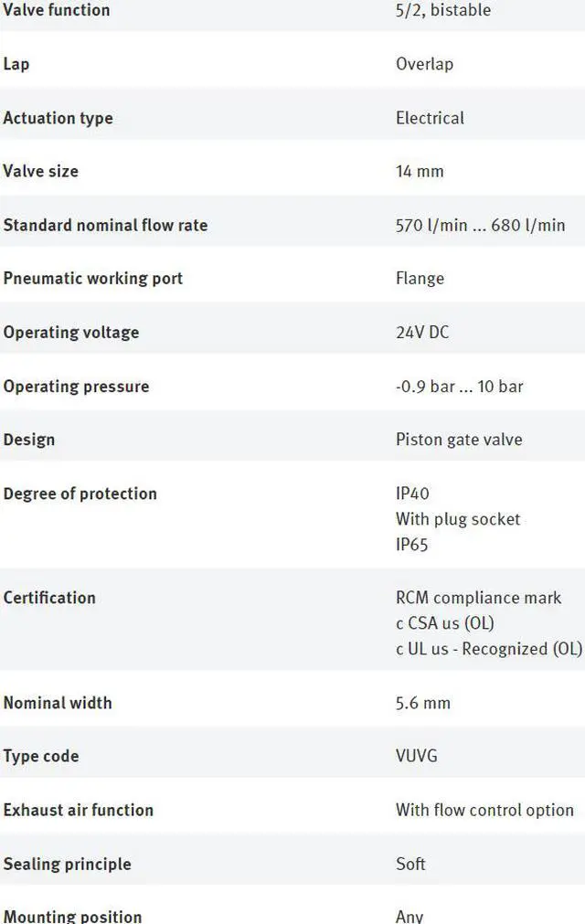585x924 pixels.
Task: Click the "RCM compliance mark" certification entry
Action: pyautogui.click(x=478, y=598)
